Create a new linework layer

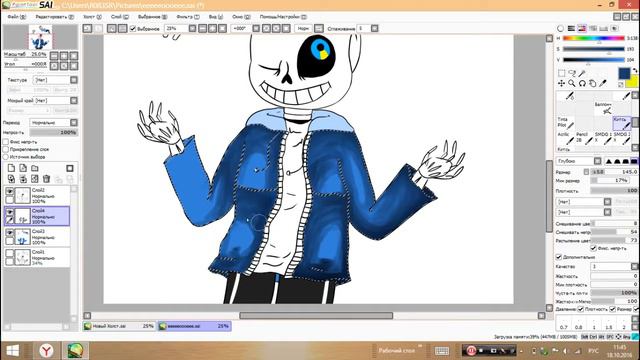(x=23, y=168)
